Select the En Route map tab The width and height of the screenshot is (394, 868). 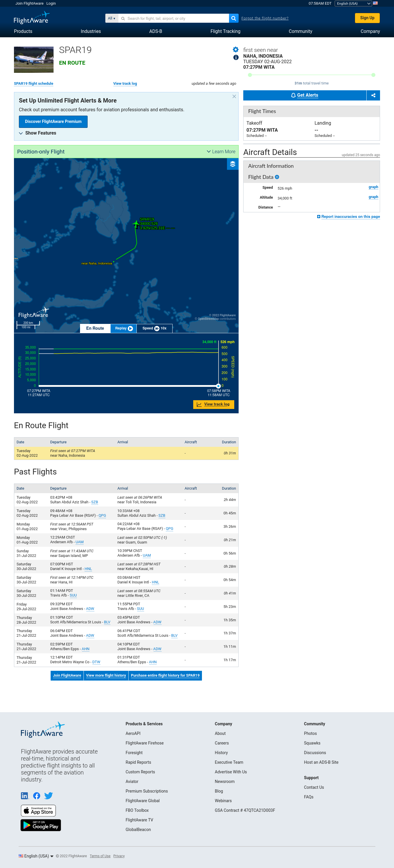95,328
